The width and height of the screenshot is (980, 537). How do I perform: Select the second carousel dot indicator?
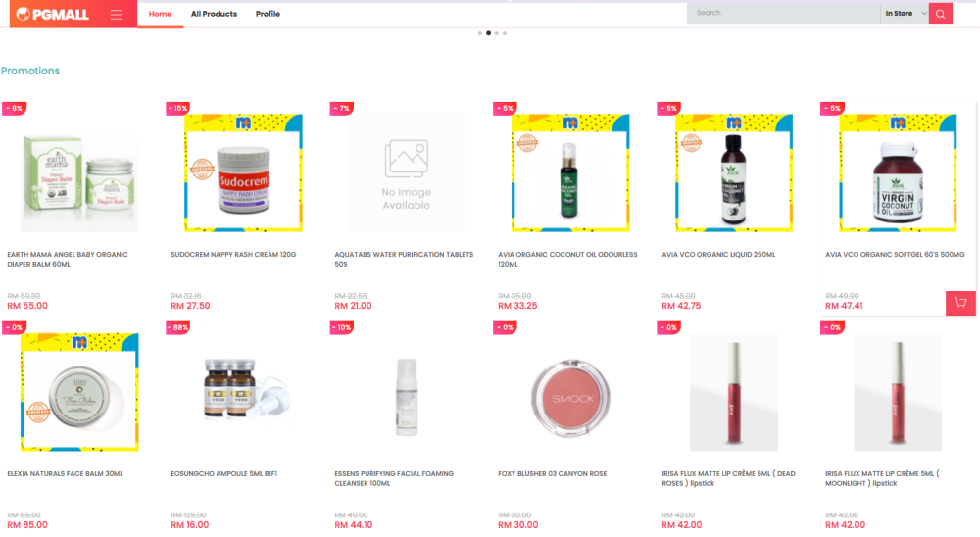[x=488, y=33]
